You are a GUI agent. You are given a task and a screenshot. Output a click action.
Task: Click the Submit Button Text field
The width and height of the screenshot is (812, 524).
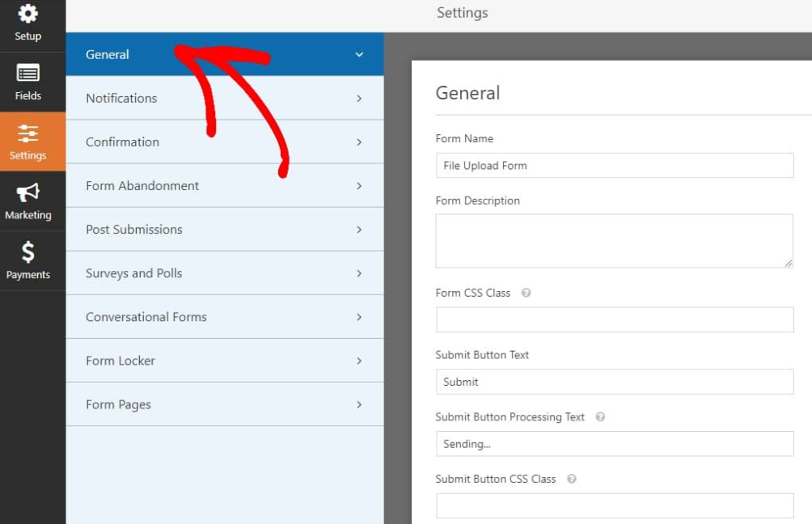click(x=615, y=382)
